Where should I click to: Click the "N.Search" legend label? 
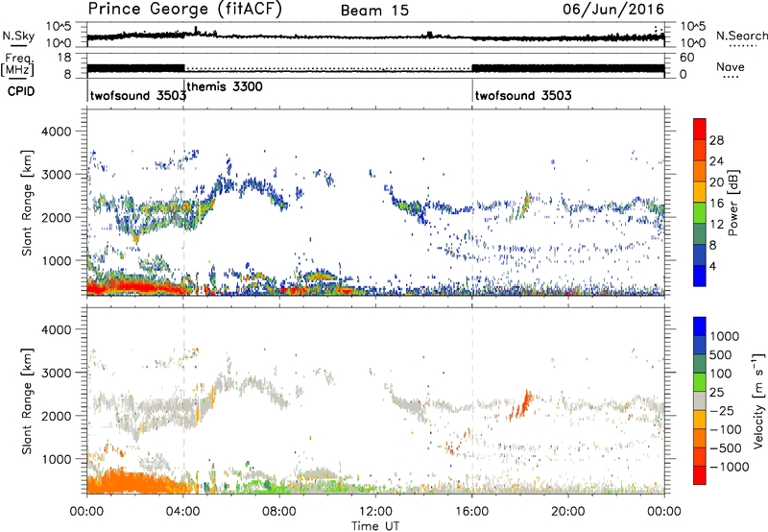(742, 36)
